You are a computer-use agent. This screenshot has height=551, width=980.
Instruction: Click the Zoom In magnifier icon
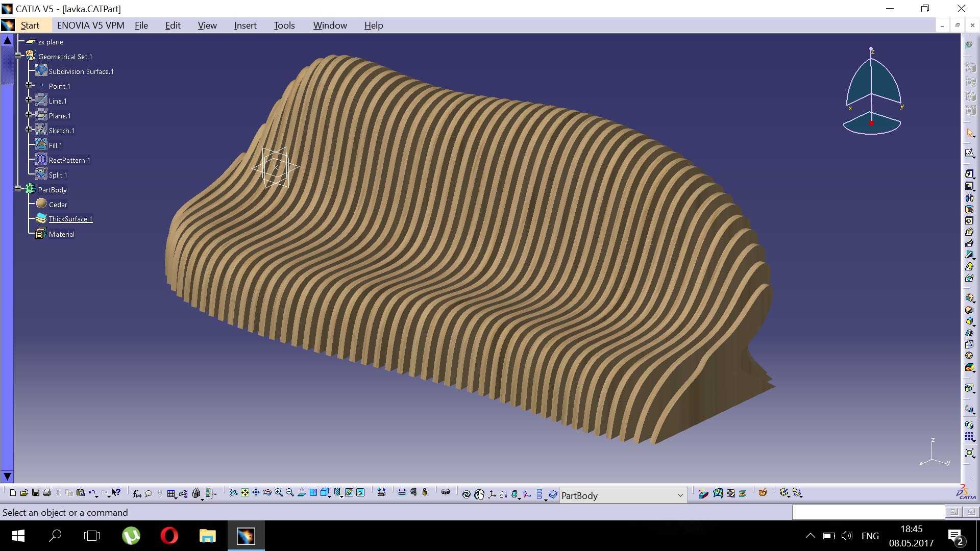279,493
